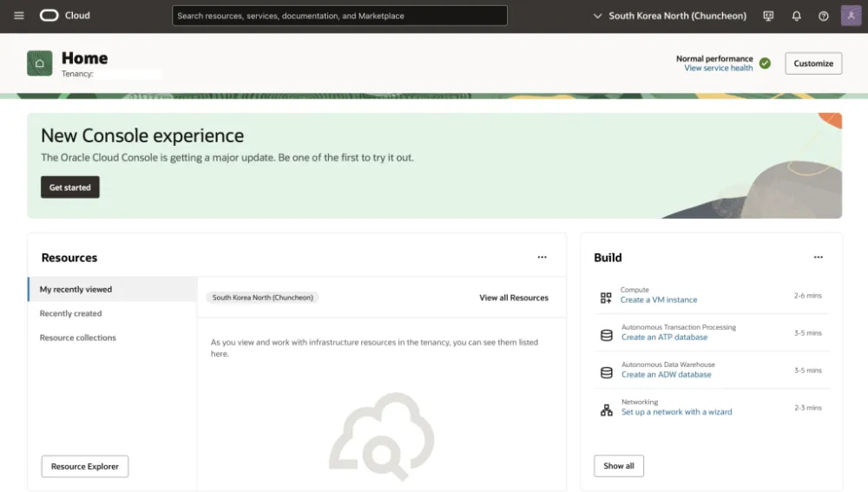
Task: Click the Normal performance status text
Action: coord(714,59)
